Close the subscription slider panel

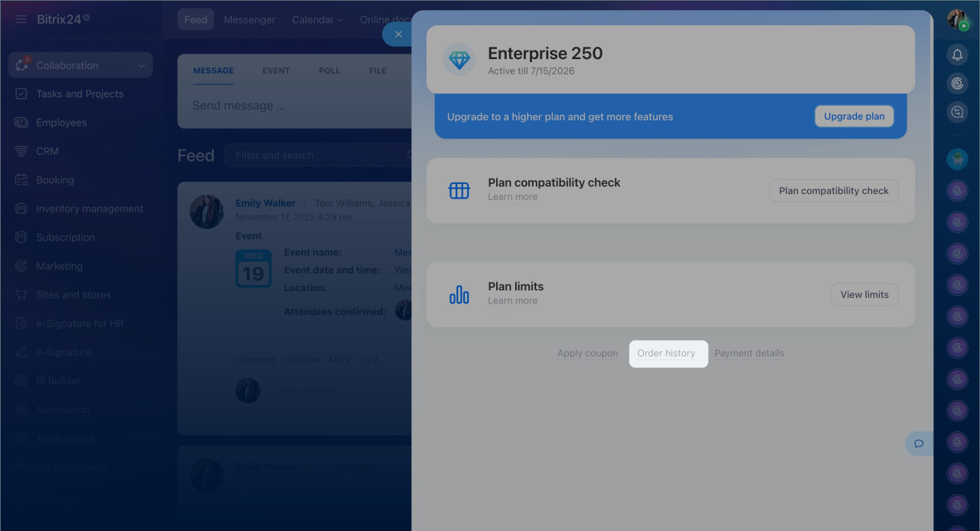pos(397,34)
